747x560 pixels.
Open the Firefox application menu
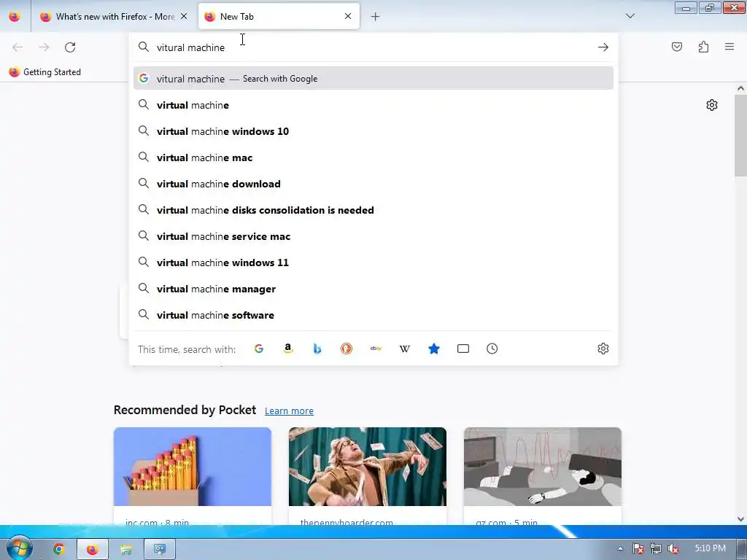pos(729,47)
